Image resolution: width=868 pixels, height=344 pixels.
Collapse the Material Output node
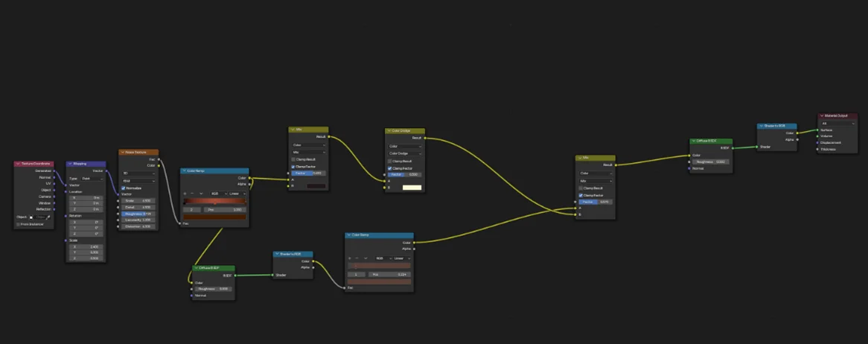click(x=821, y=115)
